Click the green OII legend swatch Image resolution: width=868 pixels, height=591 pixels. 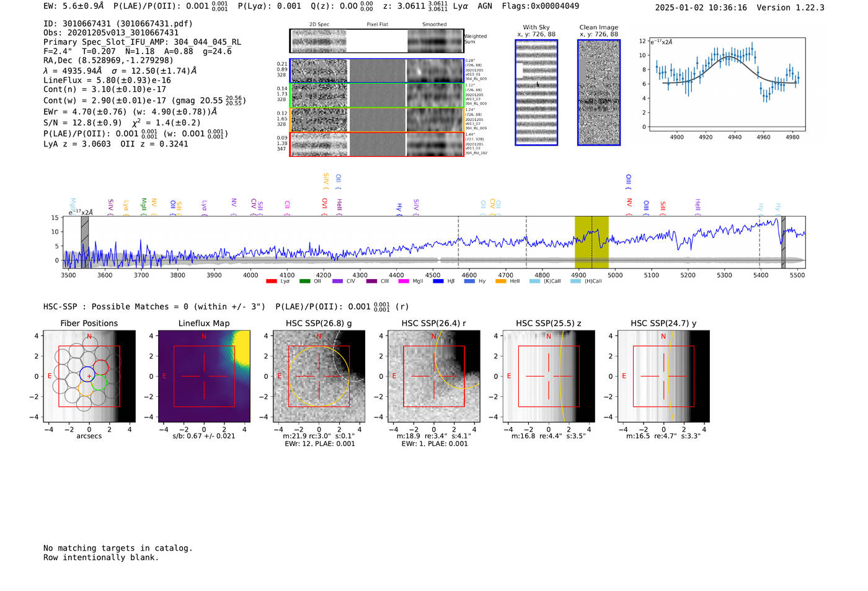[304, 282]
